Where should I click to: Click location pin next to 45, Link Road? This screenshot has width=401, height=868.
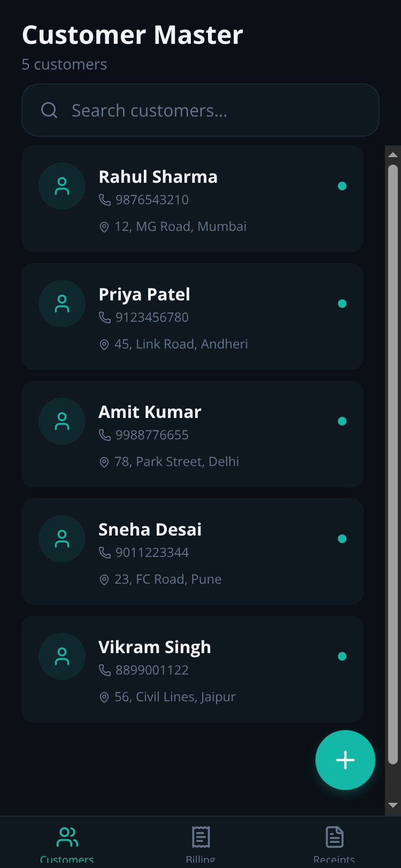click(x=104, y=345)
